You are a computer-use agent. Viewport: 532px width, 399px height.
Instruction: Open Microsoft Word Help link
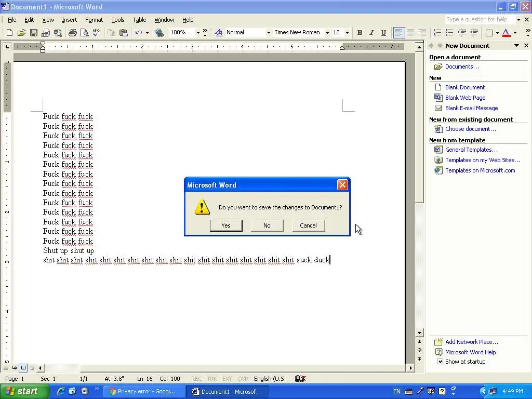click(x=470, y=352)
